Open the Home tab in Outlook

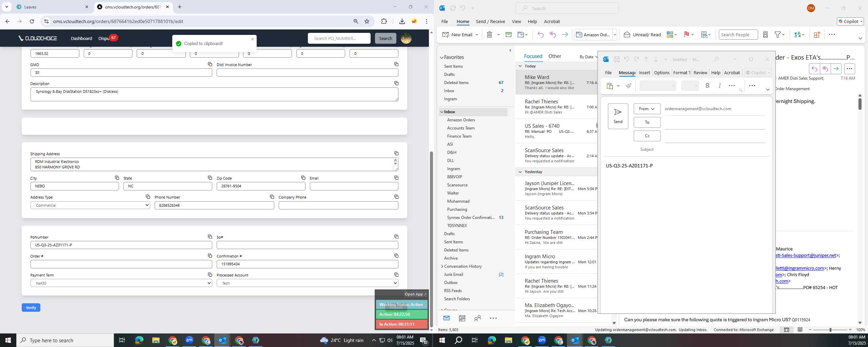point(463,21)
